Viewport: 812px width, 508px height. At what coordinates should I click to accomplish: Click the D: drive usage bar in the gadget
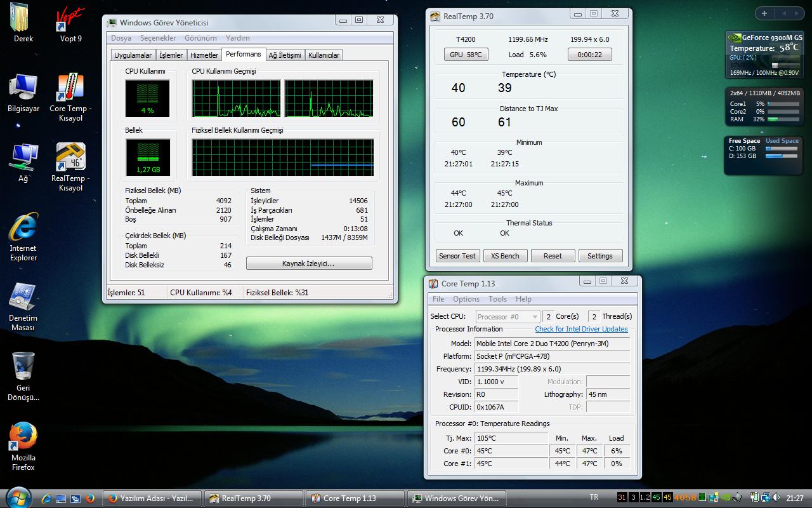(x=782, y=156)
